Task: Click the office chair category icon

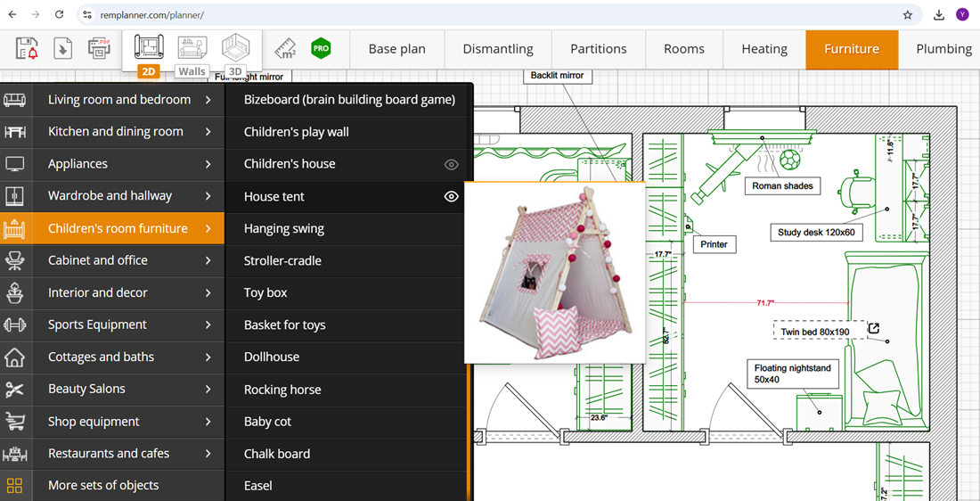Action: pos(14,260)
